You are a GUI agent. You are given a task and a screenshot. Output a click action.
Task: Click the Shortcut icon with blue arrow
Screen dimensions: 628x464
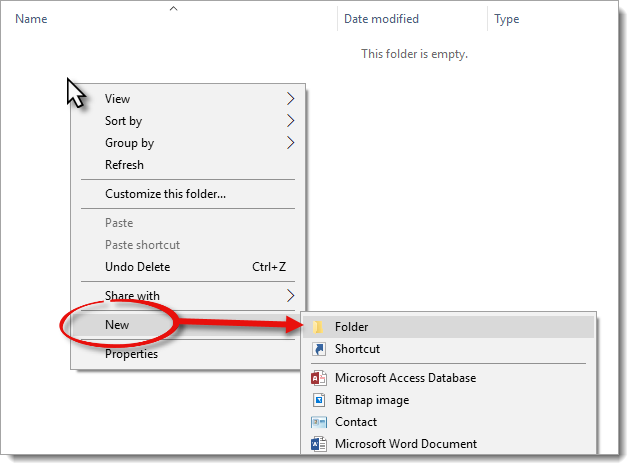(319, 349)
